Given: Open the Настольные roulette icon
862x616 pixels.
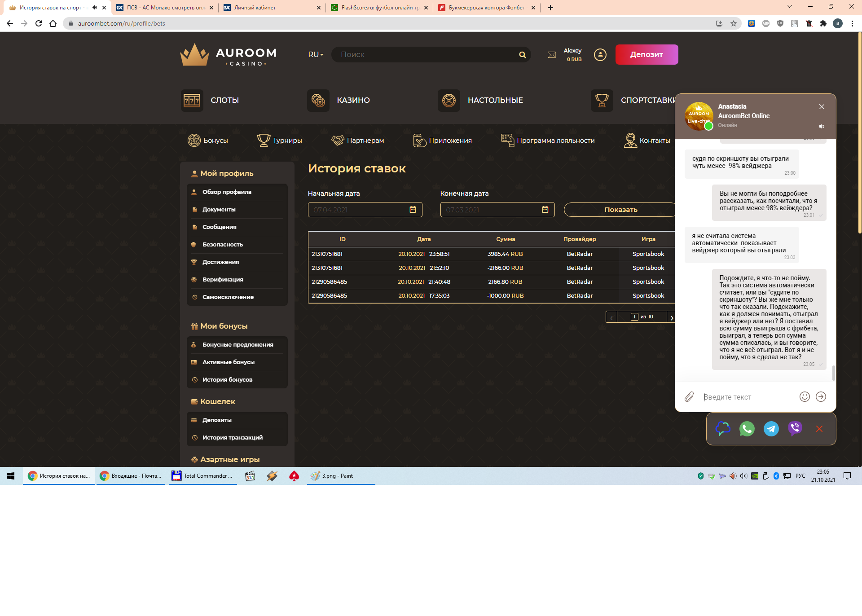Looking at the screenshot, I should click(x=449, y=100).
